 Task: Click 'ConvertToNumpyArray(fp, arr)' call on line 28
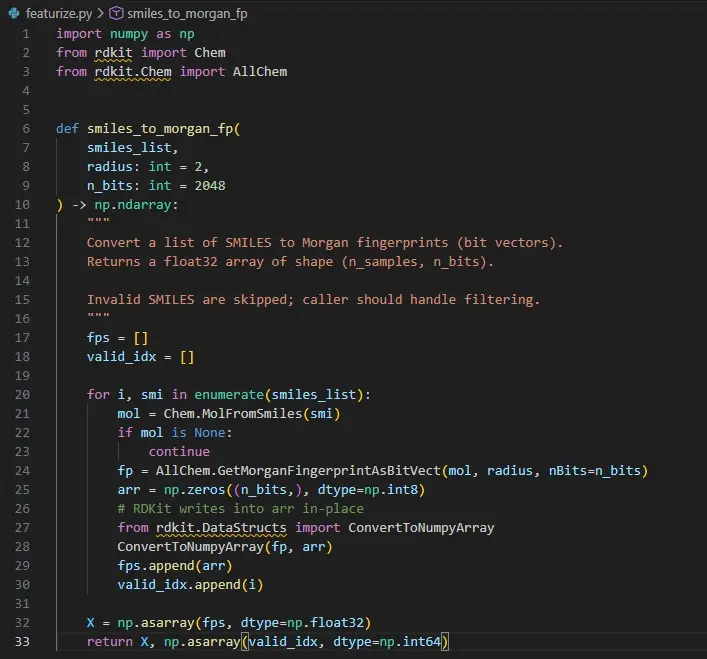click(225, 547)
